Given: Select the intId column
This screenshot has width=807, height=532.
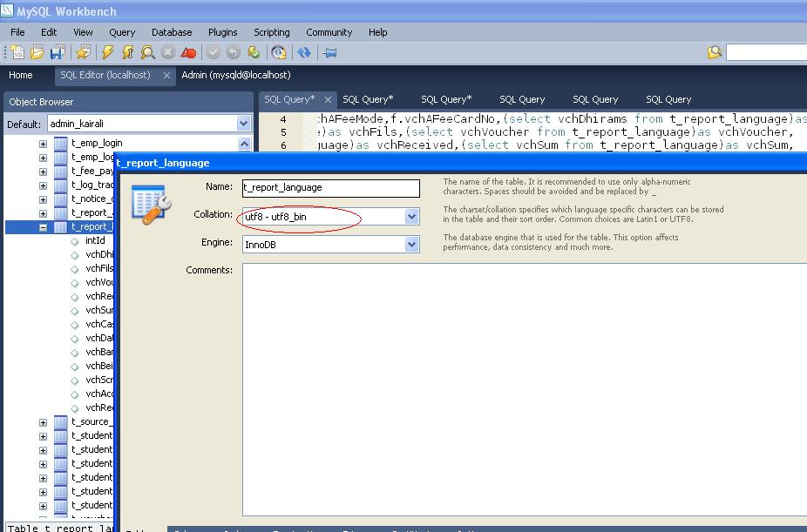Looking at the screenshot, I should coord(95,240).
